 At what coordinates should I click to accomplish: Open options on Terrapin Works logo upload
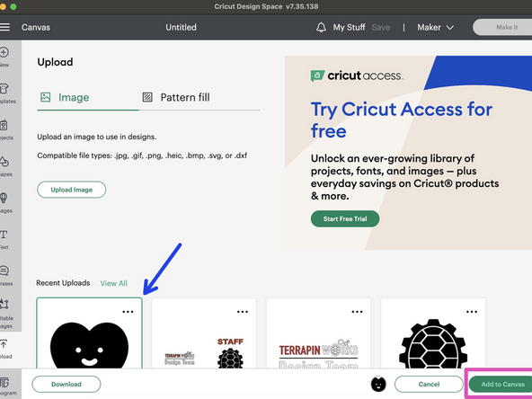358,312
